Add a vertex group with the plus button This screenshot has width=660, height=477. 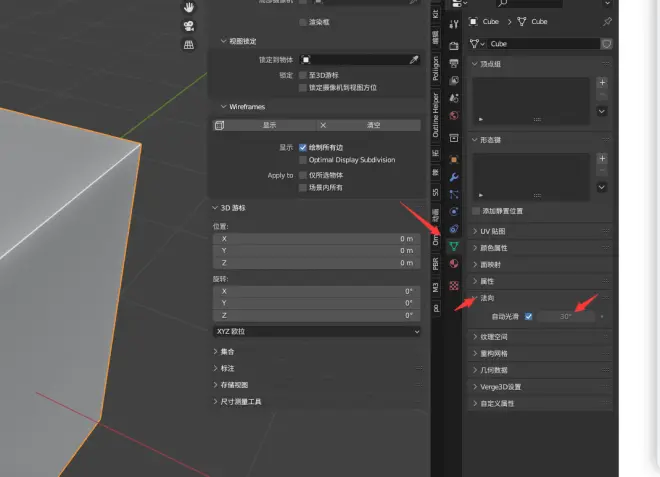[602, 83]
